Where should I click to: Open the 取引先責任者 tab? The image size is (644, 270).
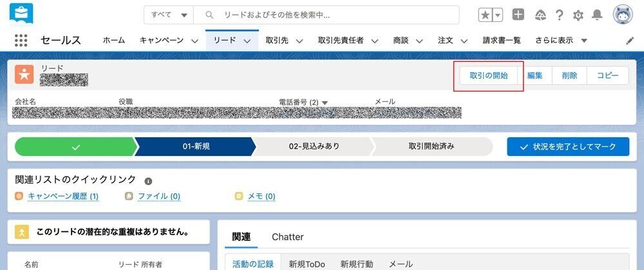(x=341, y=41)
